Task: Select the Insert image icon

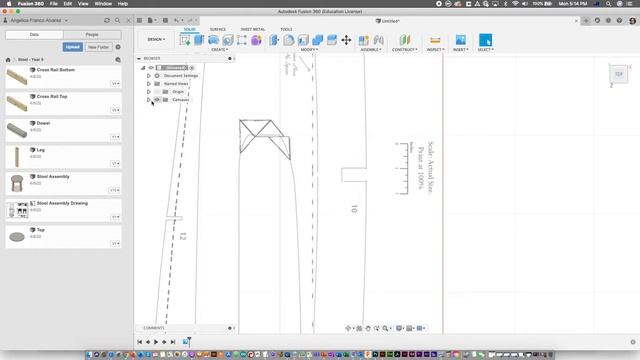Action: (460, 40)
